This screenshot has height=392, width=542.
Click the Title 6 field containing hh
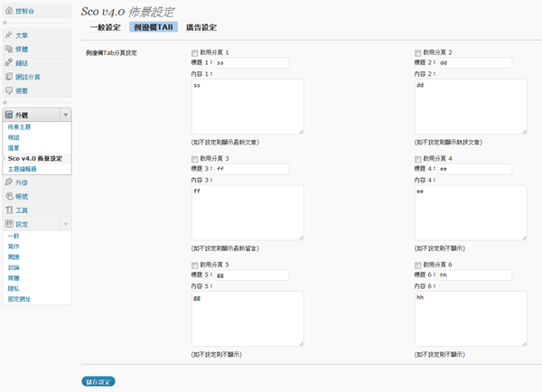tap(475, 275)
